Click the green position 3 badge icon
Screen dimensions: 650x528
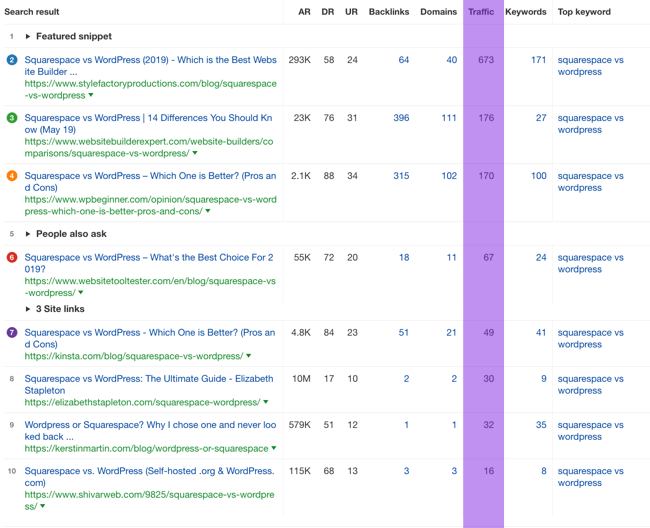tap(12, 118)
